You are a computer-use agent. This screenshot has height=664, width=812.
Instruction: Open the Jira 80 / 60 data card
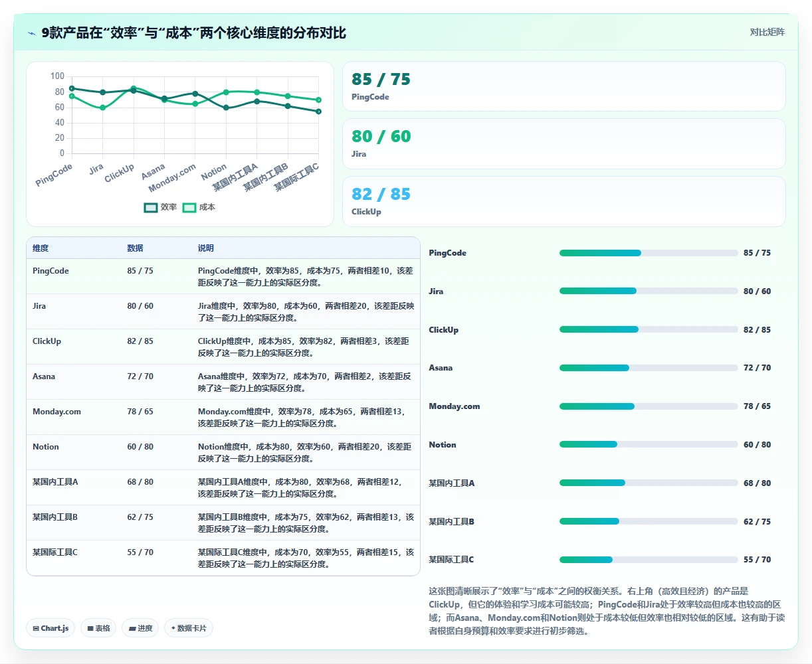563,143
